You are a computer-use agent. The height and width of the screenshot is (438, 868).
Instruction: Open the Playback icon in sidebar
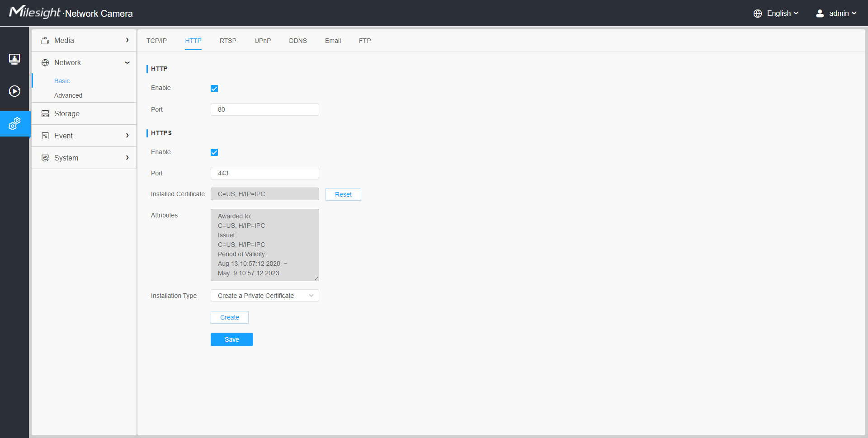pos(14,91)
